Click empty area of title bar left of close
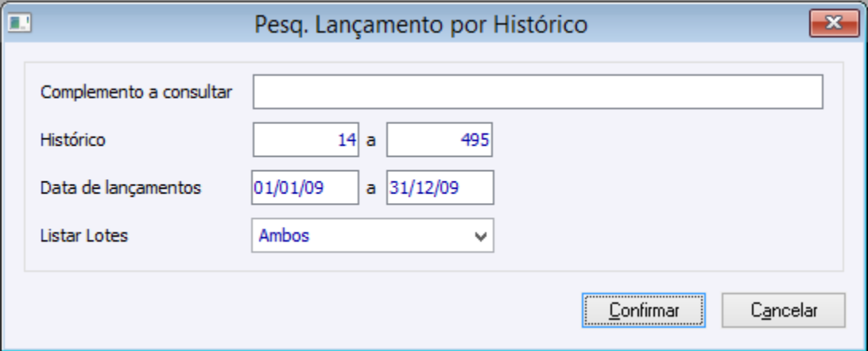 [x=699, y=25]
